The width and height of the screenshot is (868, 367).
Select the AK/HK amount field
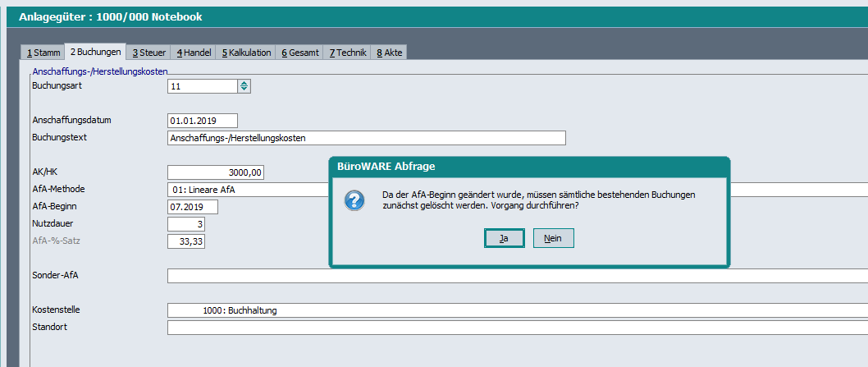point(215,172)
